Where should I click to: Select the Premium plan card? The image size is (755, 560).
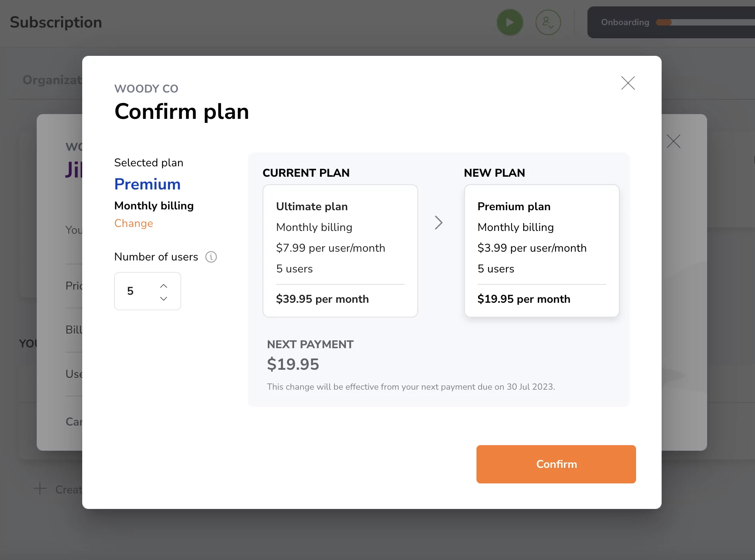(x=541, y=250)
